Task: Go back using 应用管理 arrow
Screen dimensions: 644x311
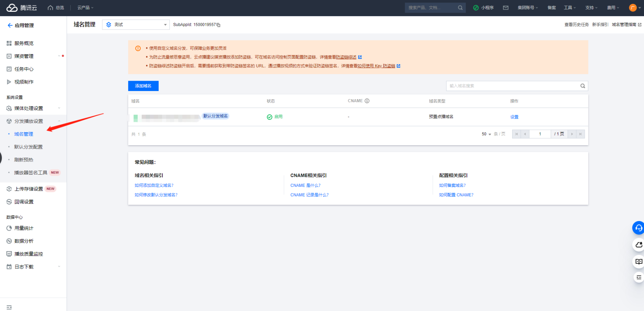Action: point(10,25)
